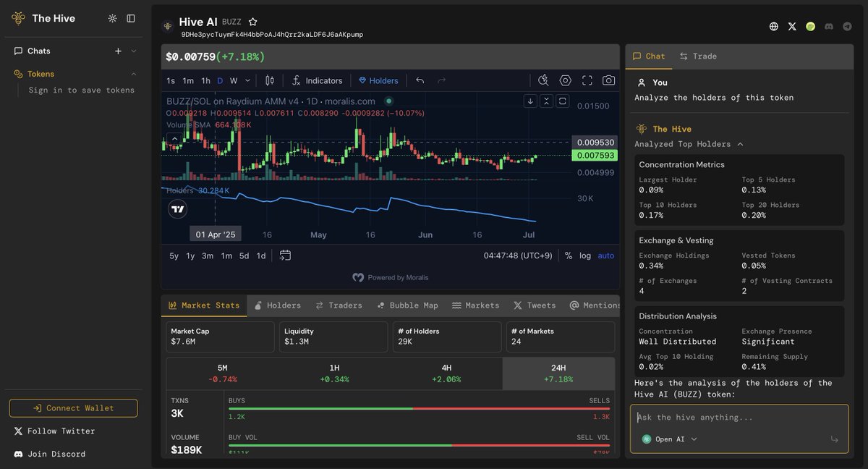Open the token's X profile icon
868x469 pixels.
pos(792,26)
